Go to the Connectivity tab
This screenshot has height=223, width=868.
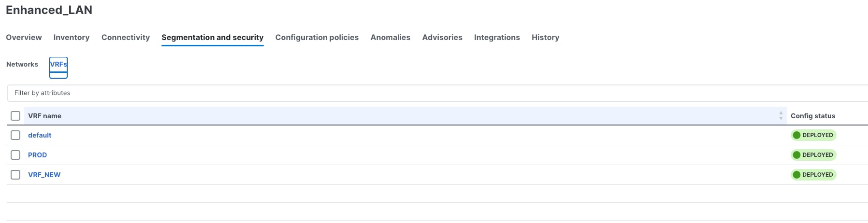[x=126, y=38]
